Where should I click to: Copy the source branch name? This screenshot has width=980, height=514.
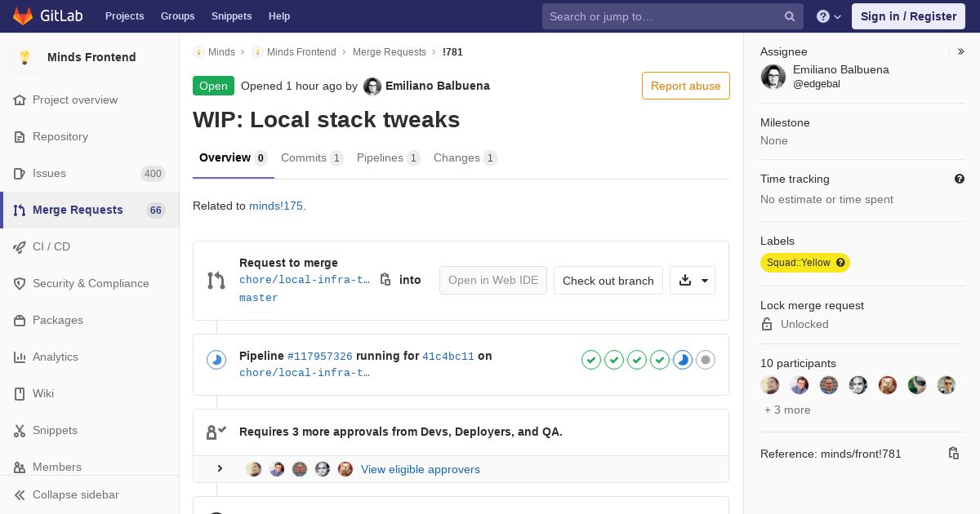point(385,280)
